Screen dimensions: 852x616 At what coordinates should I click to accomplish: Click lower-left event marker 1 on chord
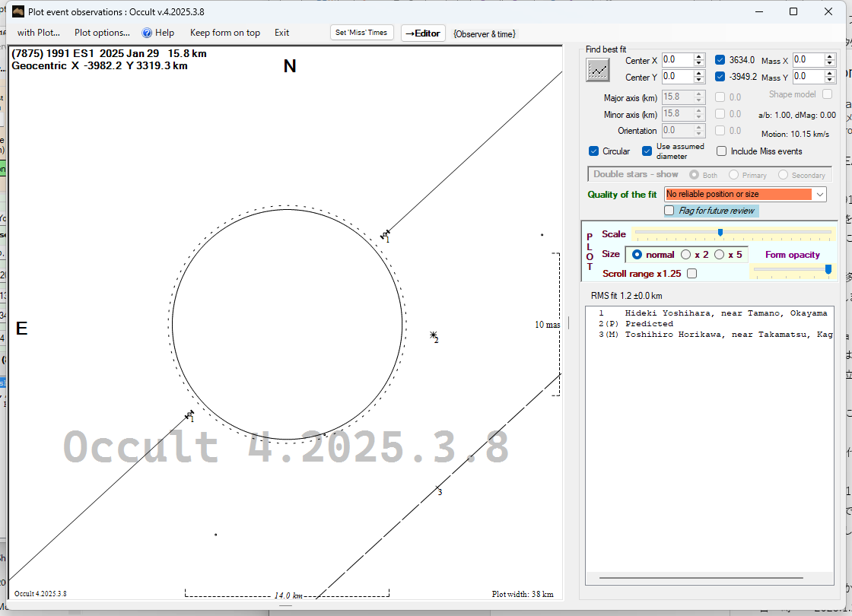click(189, 414)
